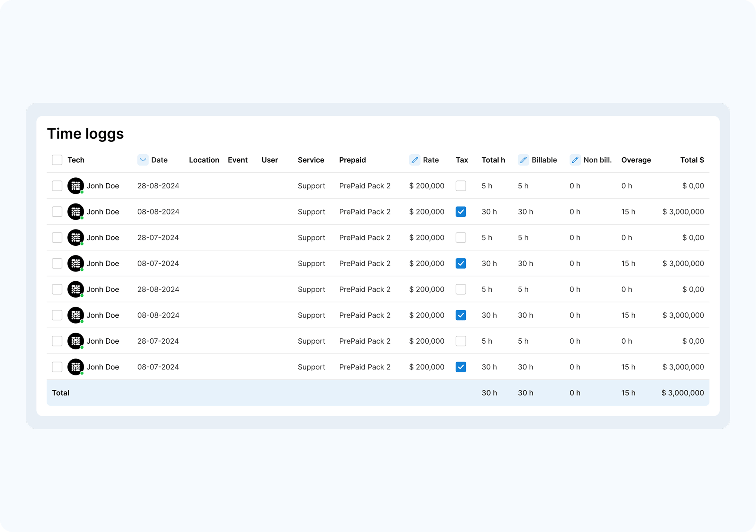This screenshot has height=532, width=756.
Task: Click the Billable column header label
Action: [544, 160]
